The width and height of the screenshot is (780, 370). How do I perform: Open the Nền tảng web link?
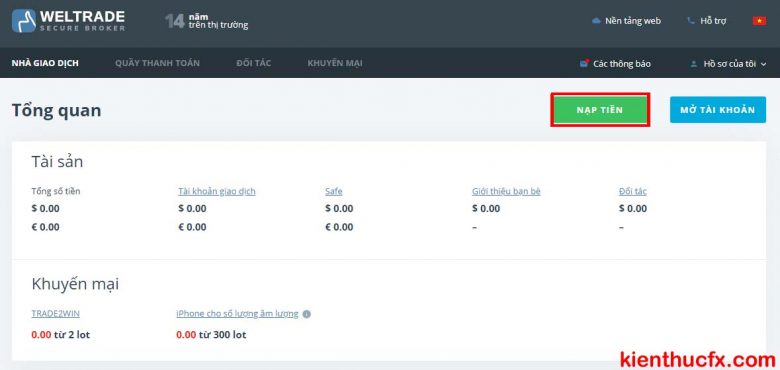[633, 21]
